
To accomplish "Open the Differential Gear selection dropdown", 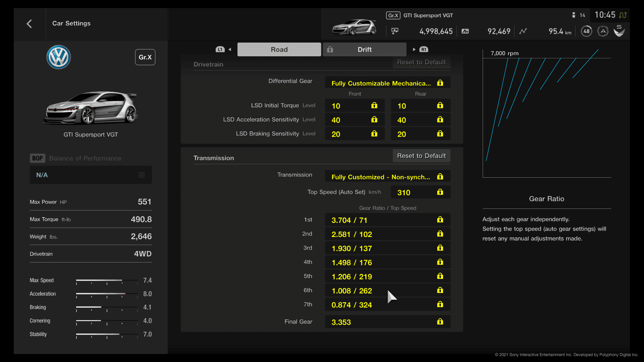I will (387, 83).
